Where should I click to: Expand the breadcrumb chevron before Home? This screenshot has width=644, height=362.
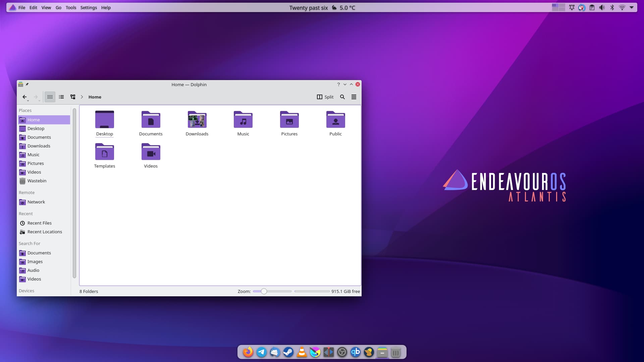(82, 97)
